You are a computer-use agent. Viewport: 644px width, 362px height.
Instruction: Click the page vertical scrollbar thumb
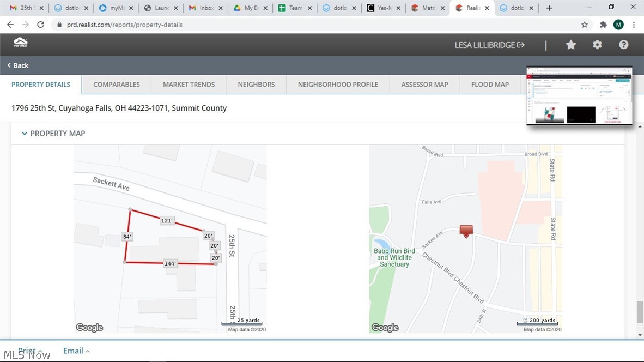click(x=640, y=312)
